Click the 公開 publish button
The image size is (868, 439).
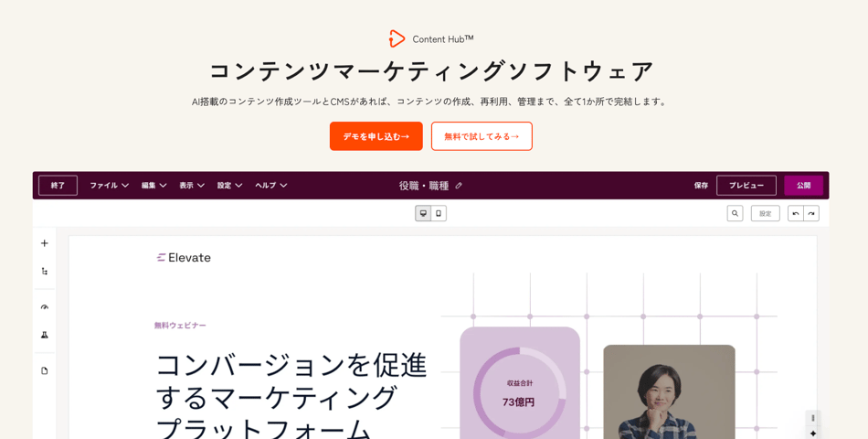[803, 186]
